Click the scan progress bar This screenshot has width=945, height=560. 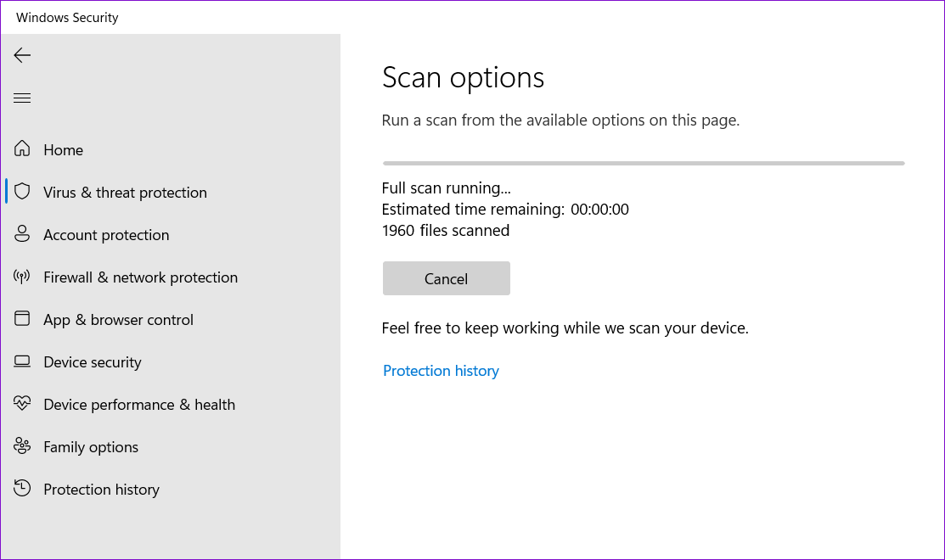point(643,162)
